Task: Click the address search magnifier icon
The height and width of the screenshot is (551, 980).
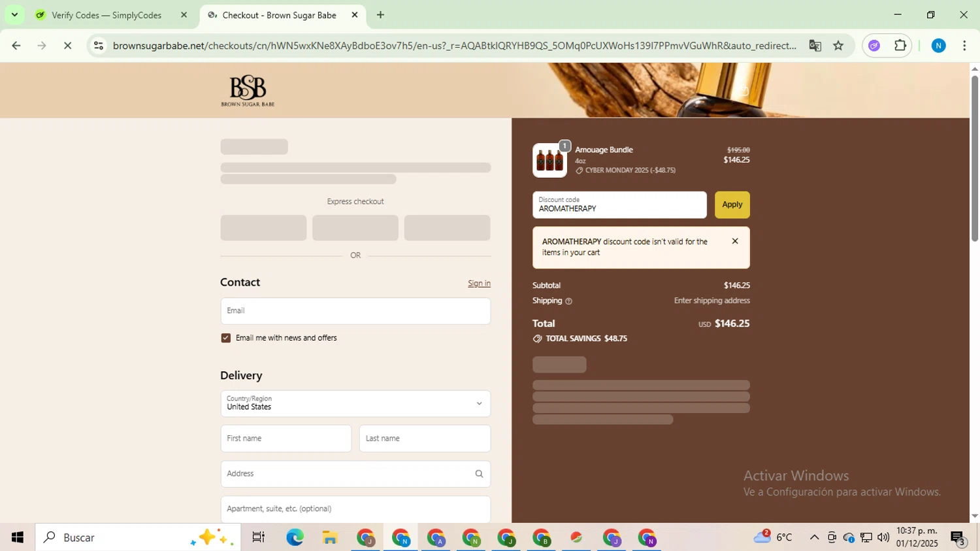Action: point(479,474)
